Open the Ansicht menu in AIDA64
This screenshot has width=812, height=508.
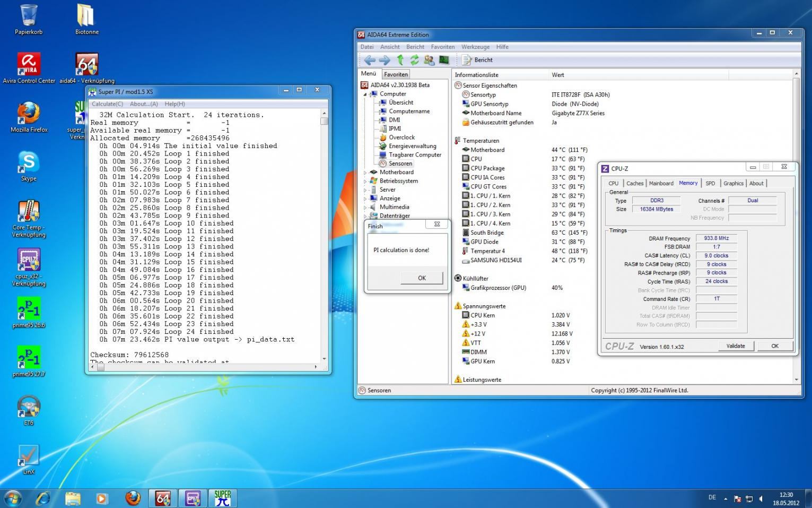point(390,47)
